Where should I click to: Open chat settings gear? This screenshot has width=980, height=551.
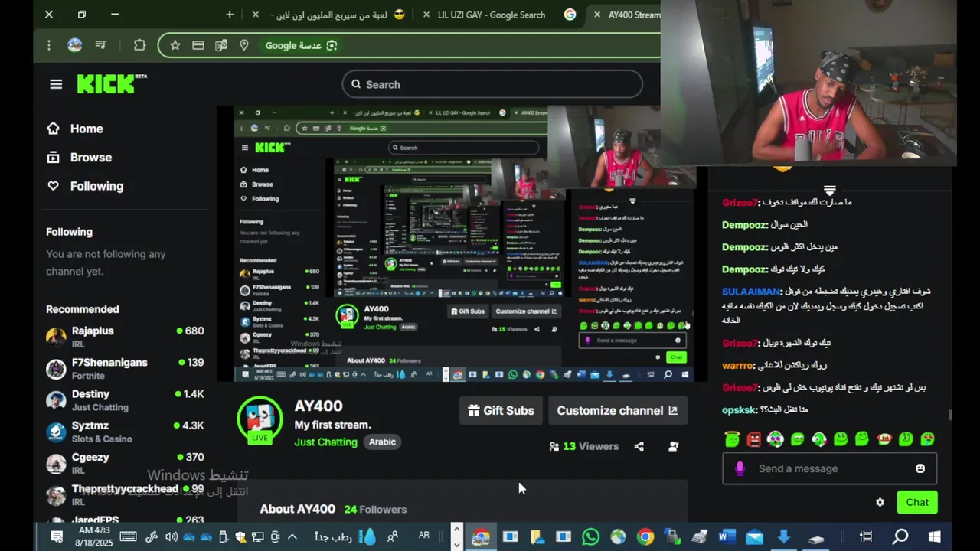pyautogui.click(x=880, y=503)
